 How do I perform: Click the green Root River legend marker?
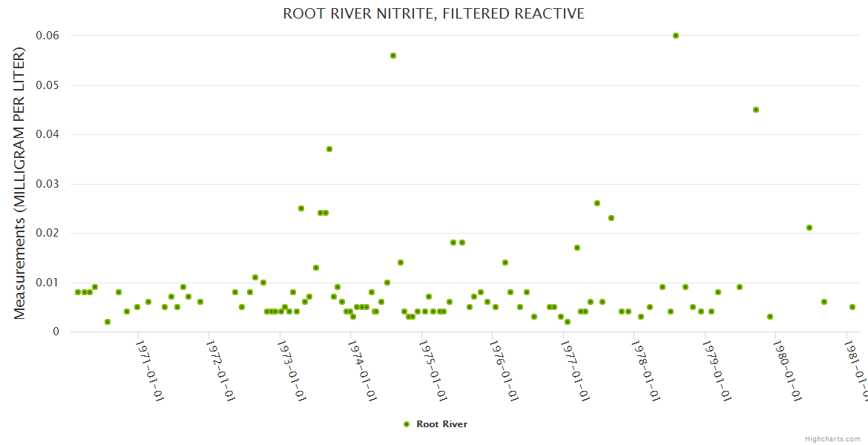pyautogui.click(x=406, y=424)
